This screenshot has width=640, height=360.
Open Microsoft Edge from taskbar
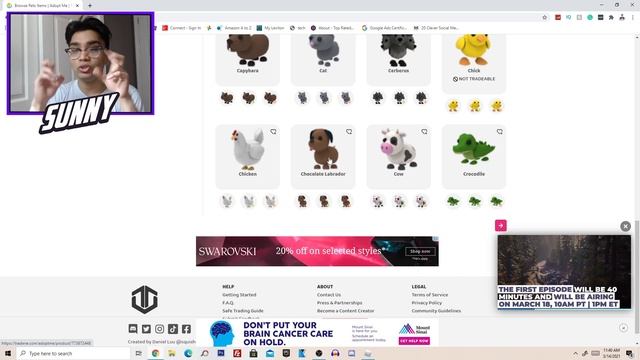click(x=188, y=353)
